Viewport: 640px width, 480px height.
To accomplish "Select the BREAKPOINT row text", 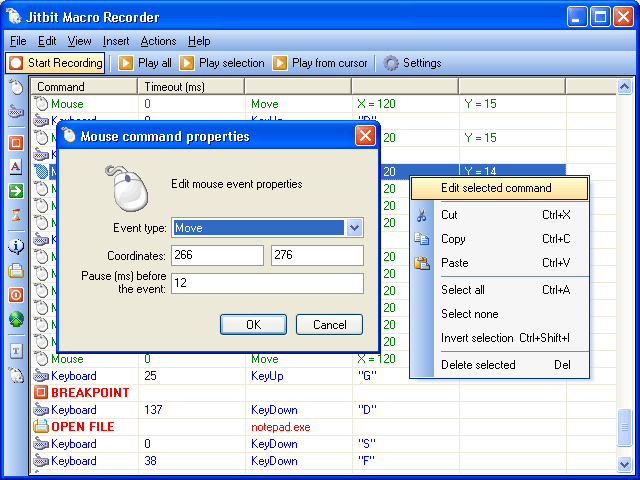I will pos(90,393).
